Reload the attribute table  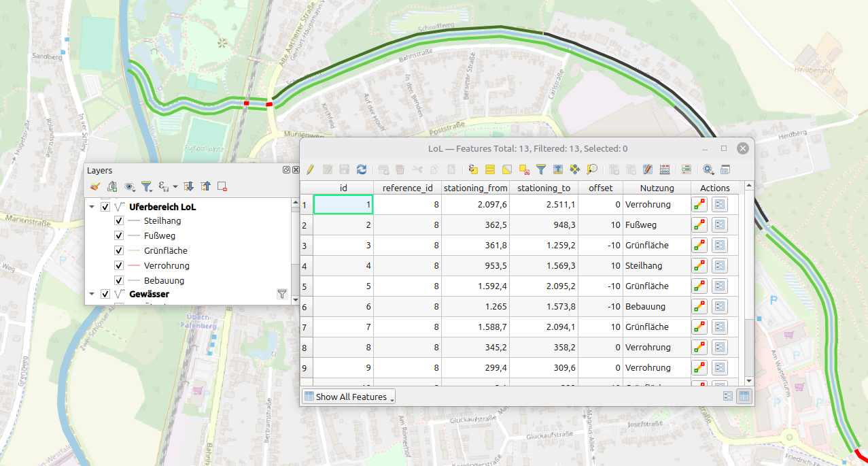point(362,169)
